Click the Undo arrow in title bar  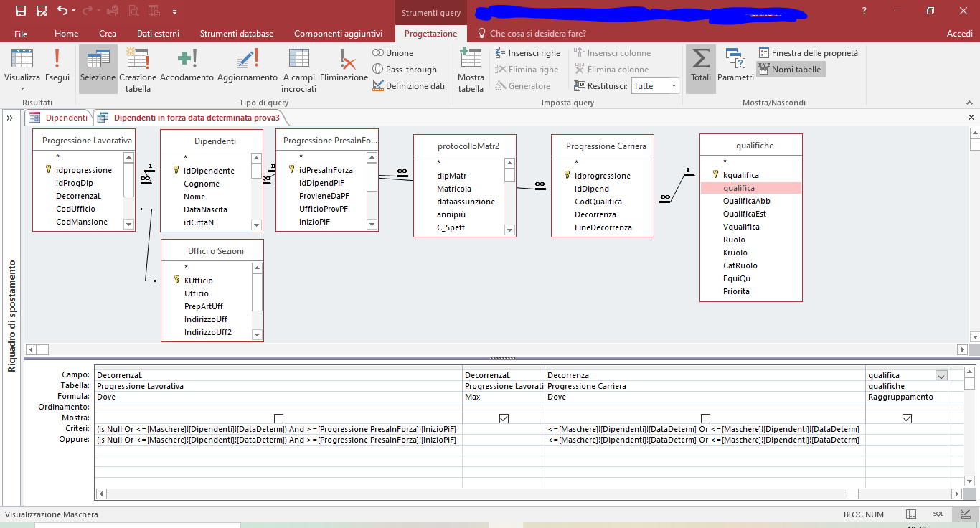[x=62, y=11]
